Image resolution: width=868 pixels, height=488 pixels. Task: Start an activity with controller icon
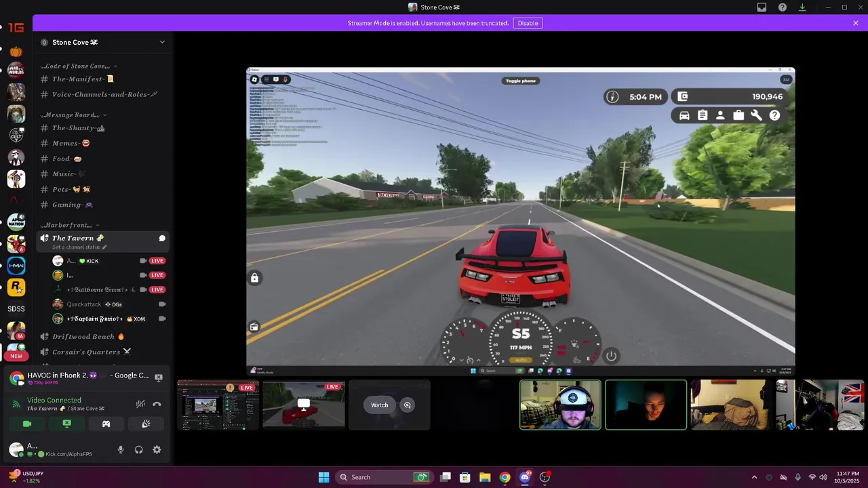[106, 424]
